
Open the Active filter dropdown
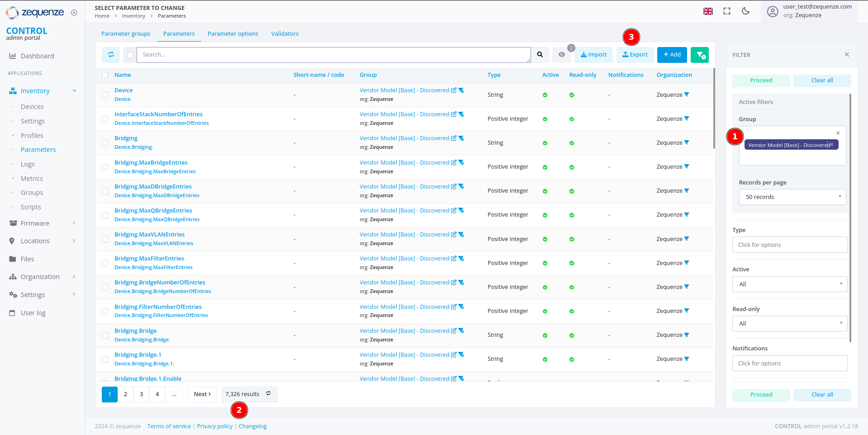[789, 284]
